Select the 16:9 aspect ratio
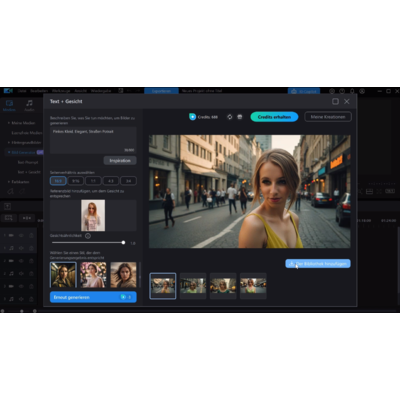400x400 pixels. (x=58, y=181)
